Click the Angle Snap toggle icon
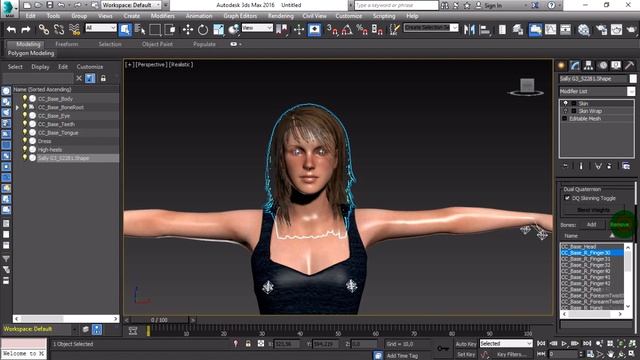The width and height of the screenshot is (640, 360). 347,29
